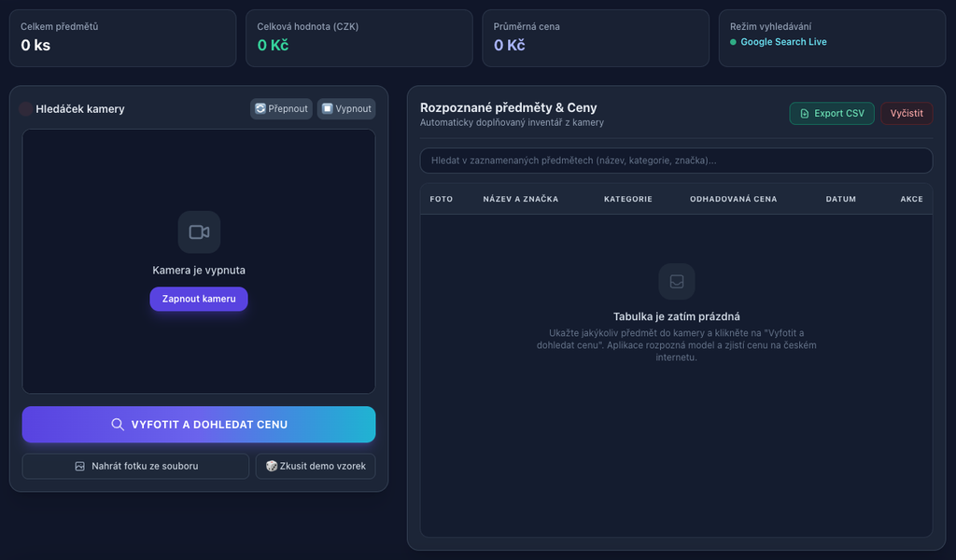Click the Celkem předmětů value 0 ks
This screenshot has width=956, height=560.
point(35,45)
